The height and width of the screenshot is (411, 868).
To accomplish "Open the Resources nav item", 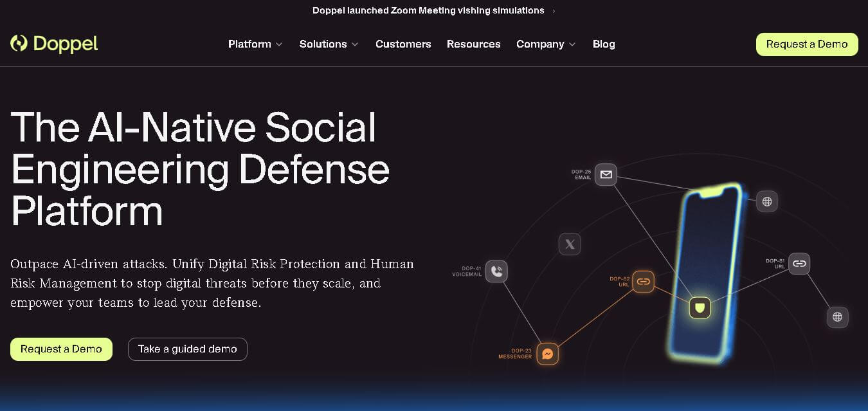I will [x=474, y=44].
